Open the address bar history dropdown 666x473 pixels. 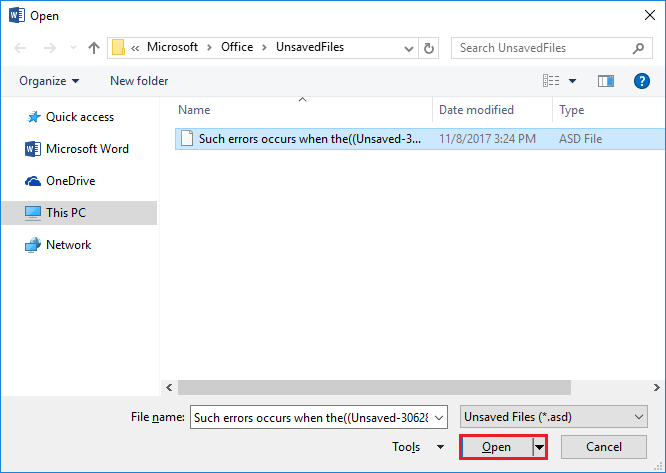(409, 48)
